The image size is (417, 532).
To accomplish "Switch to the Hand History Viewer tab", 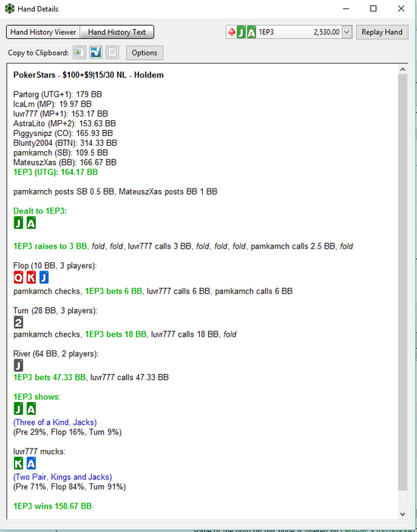I will coord(43,32).
